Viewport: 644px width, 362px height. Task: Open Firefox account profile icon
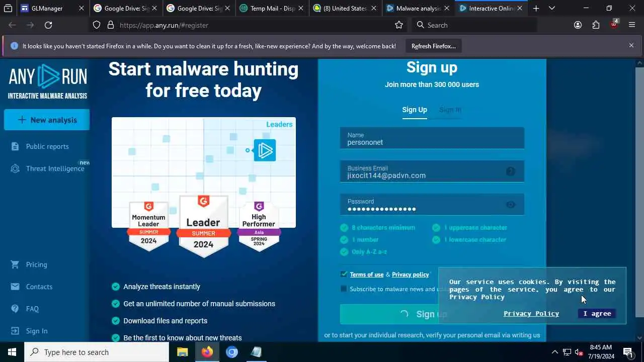tap(578, 25)
